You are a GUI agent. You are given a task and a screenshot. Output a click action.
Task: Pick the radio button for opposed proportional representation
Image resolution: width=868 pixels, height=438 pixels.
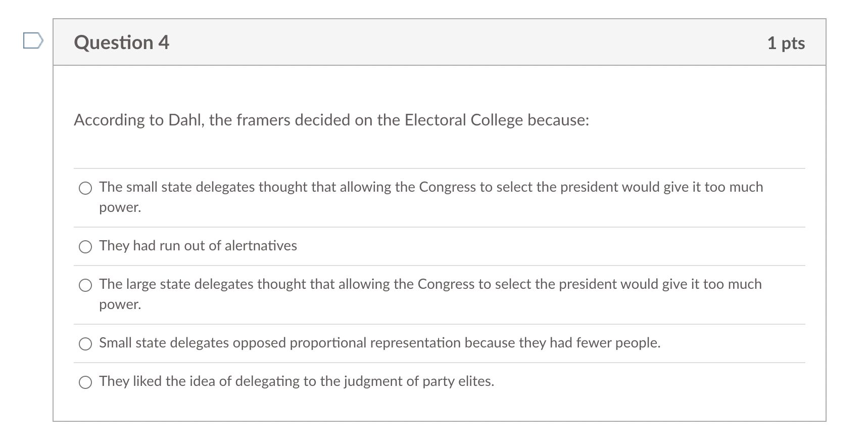(85, 344)
